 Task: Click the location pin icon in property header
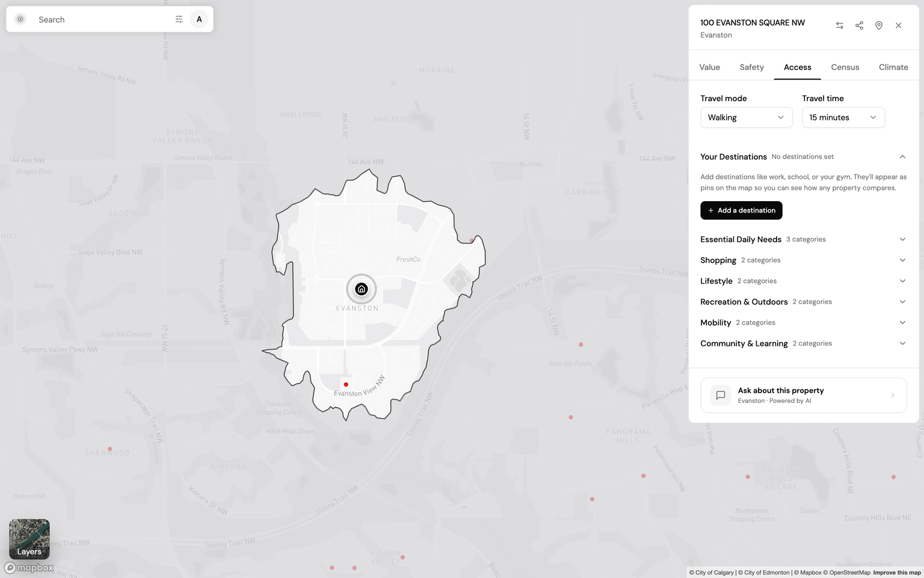[x=879, y=25]
